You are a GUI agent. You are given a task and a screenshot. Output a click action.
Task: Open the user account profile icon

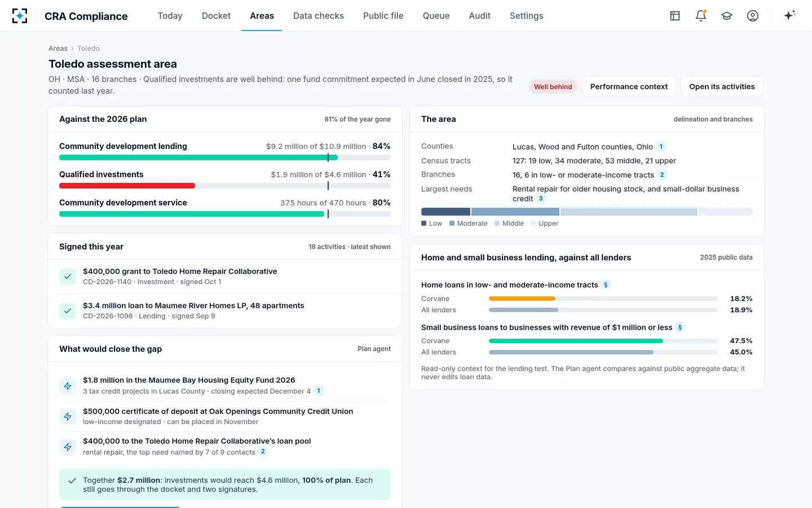753,16
